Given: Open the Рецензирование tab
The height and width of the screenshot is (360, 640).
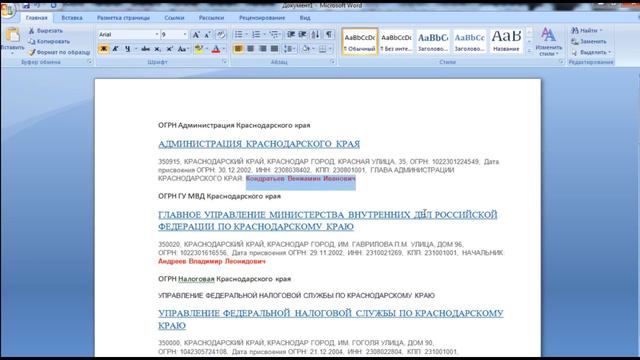Looking at the screenshot, I should pyautogui.click(x=262, y=18).
